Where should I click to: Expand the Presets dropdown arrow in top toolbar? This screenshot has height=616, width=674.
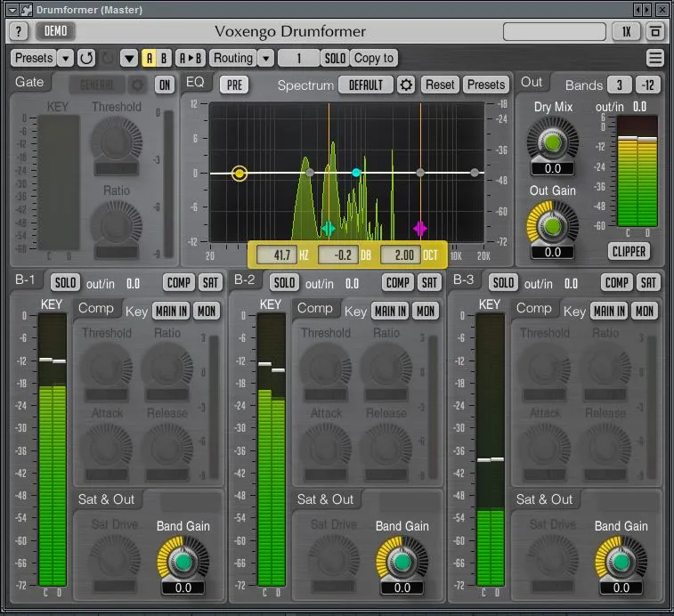[x=66, y=59]
